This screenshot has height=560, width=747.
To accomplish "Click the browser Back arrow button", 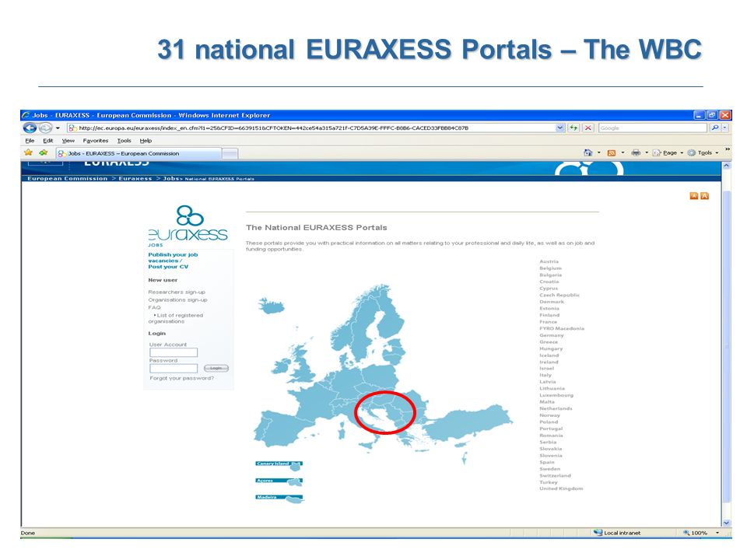I will [x=30, y=128].
